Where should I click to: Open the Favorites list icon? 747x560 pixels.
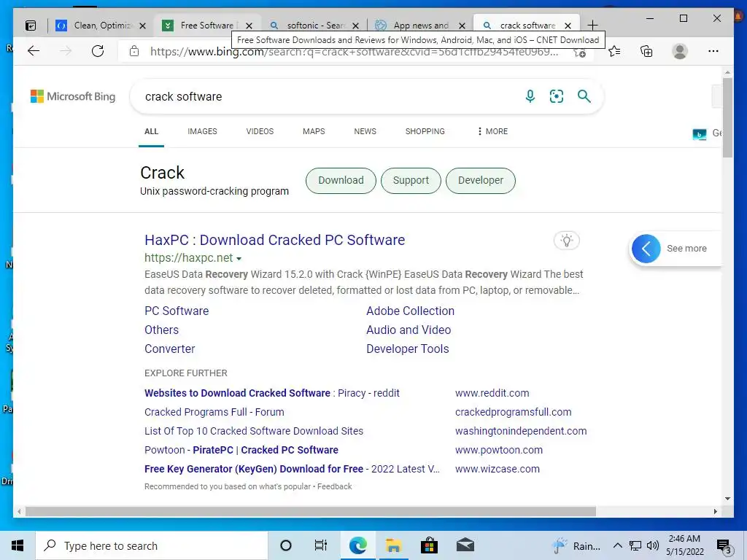tap(614, 51)
